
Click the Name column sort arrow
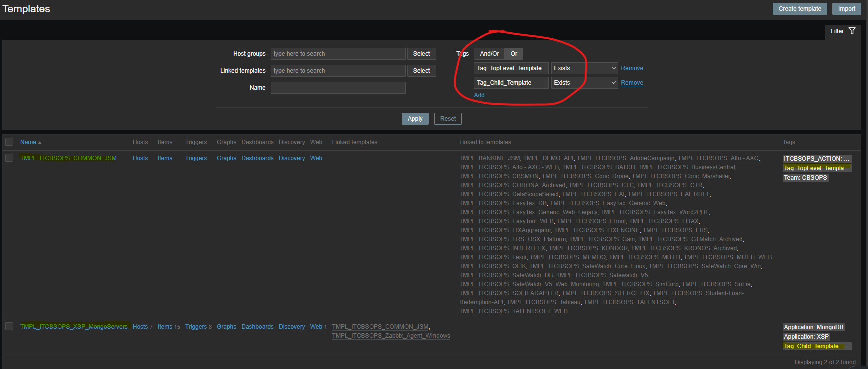point(40,143)
